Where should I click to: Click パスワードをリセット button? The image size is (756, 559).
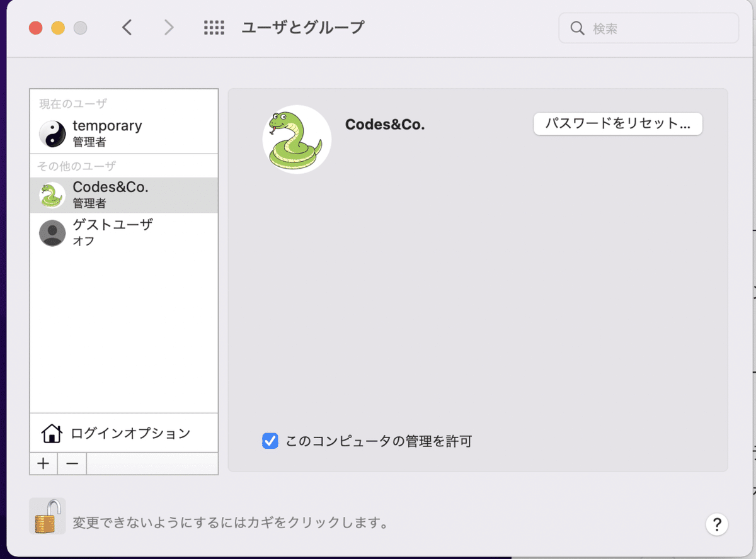click(617, 124)
